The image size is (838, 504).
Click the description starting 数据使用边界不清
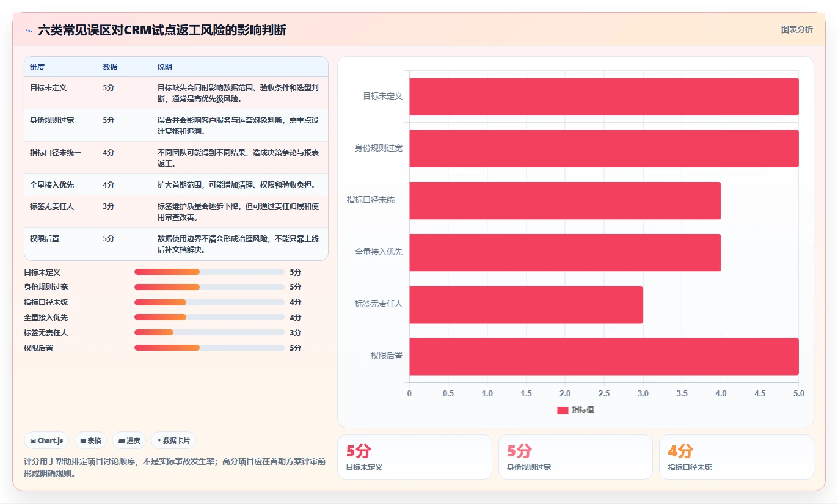pyautogui.click(x=238, y=244)
